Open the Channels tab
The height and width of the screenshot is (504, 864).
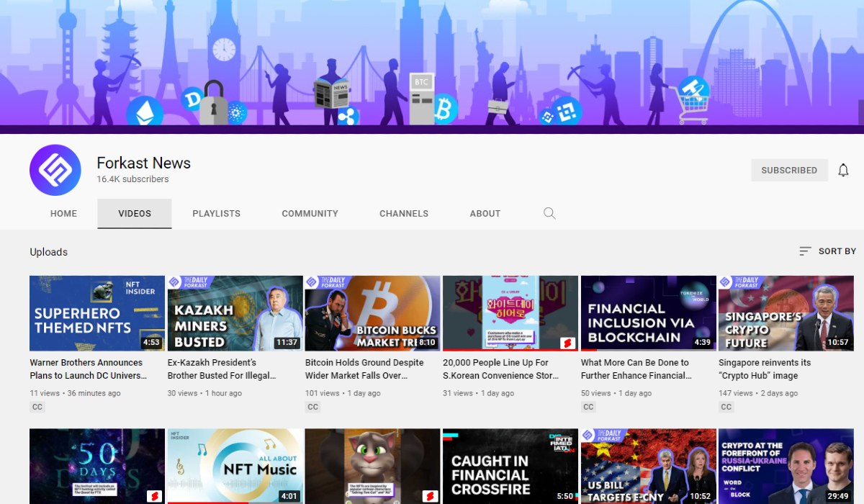pos(404,214)
